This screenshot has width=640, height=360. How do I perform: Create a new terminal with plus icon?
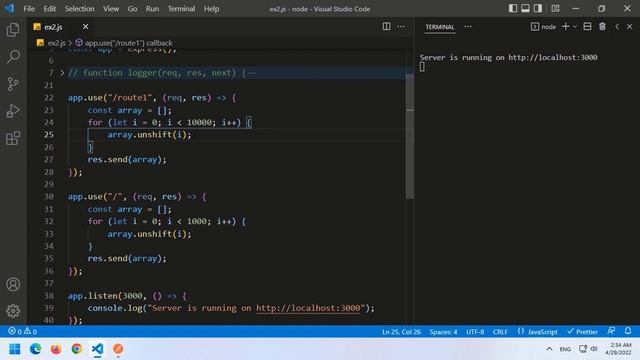[565, 27]
